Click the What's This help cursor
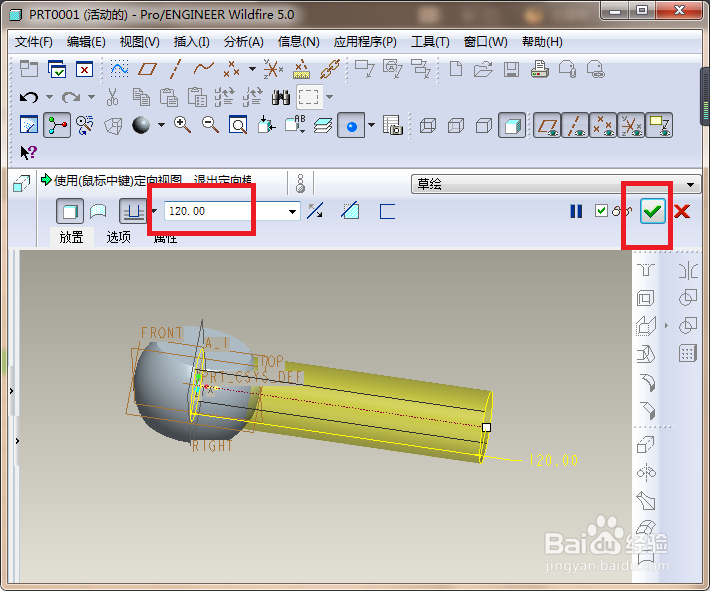Image resolution: width=710 pixels, height=591 pixels. 29,153
